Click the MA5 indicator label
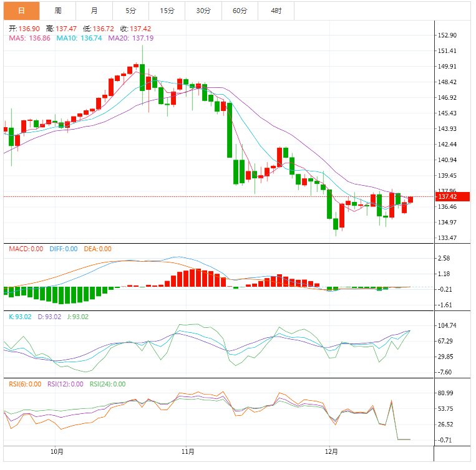Viewport: 476px width, 470px height. pyautogui.click(x=29, y=38)
